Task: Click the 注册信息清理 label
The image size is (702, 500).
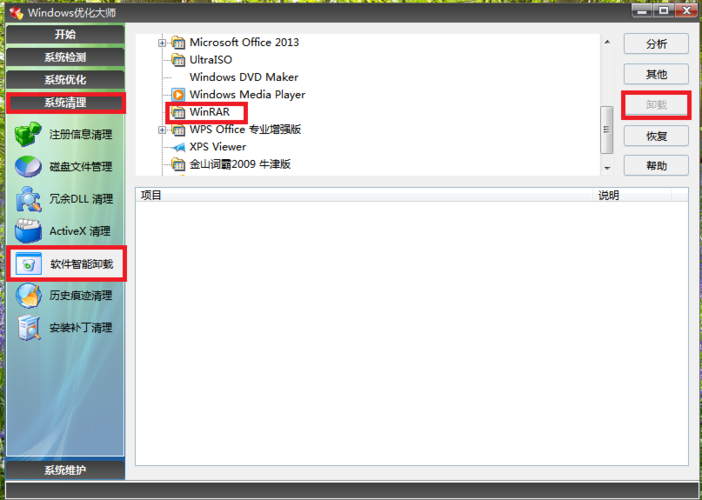Action: [x=81, y=134]
